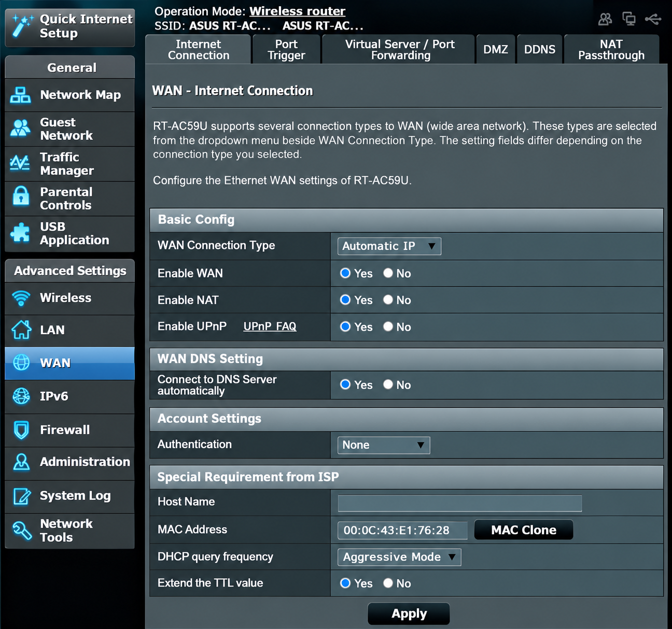The width and height of the screenshot is (672, 629).
Task: Open the DDNS tab
Action: 540,50
